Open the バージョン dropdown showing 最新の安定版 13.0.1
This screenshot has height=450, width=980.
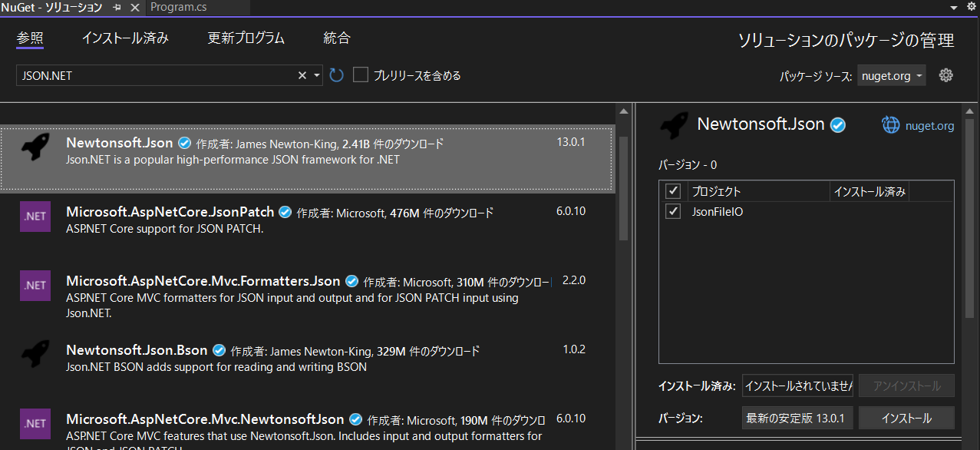coord(797,418)
